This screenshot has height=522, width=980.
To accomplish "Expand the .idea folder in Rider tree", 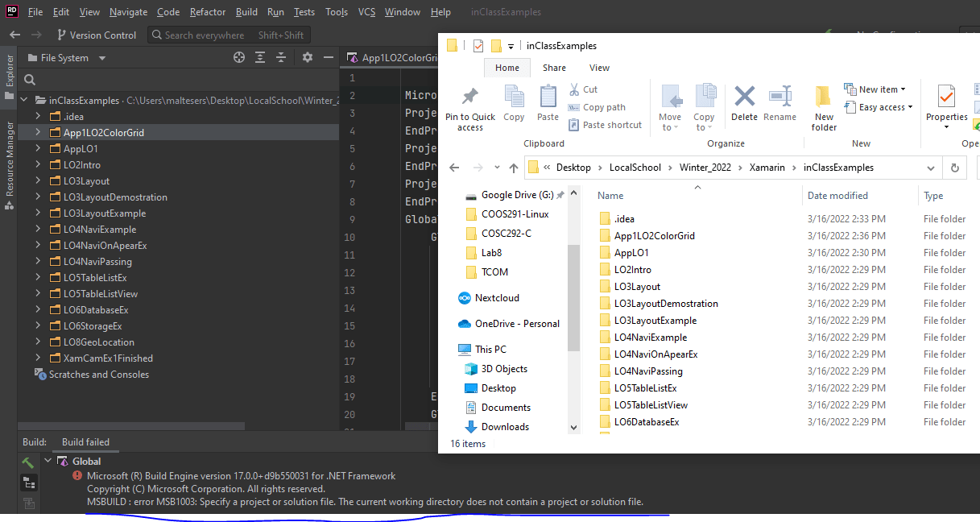I will coord(38,117).
